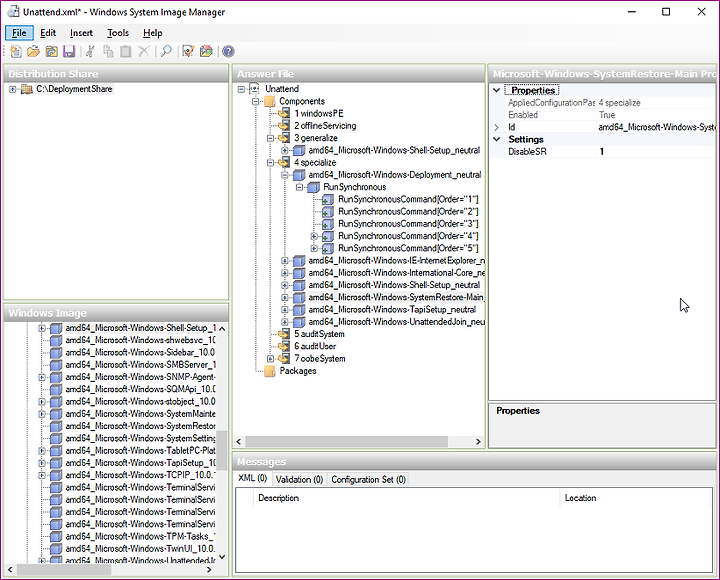The height and width of the screenshot is (580, 720).
Task: Collapse the RunSynchronous node
Action: (299, 187)
